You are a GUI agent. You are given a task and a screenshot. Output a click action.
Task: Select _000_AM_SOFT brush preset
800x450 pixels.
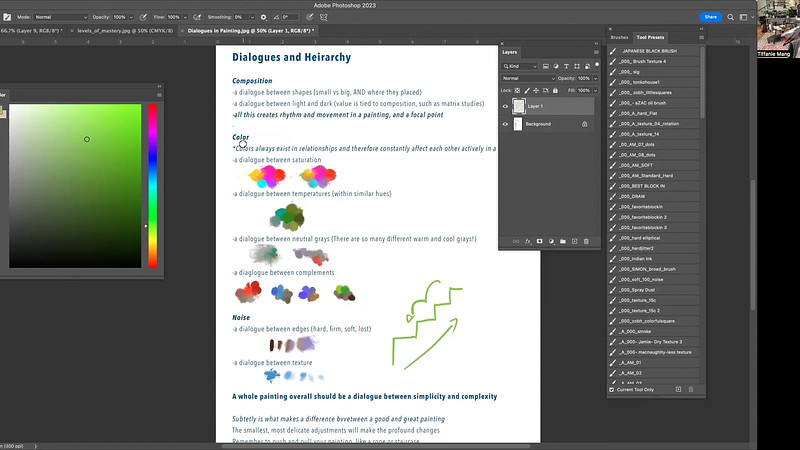click(x=653, y=165)
